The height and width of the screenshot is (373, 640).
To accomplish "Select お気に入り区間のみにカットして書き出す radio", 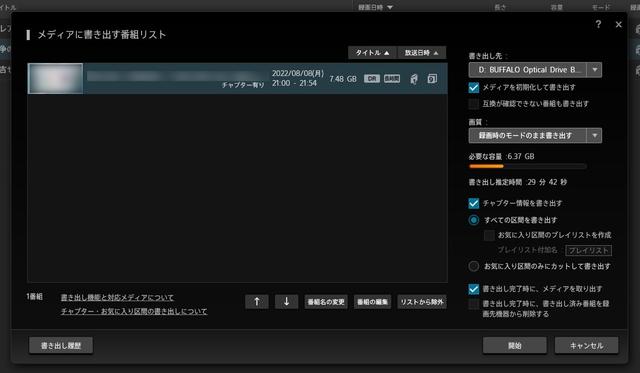I will 473,266.
